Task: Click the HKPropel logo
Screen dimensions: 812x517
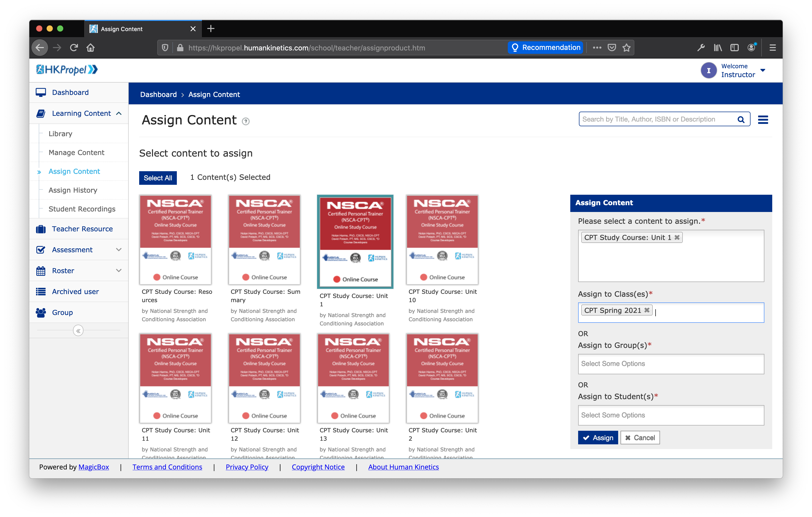Action: coord(67,70)
